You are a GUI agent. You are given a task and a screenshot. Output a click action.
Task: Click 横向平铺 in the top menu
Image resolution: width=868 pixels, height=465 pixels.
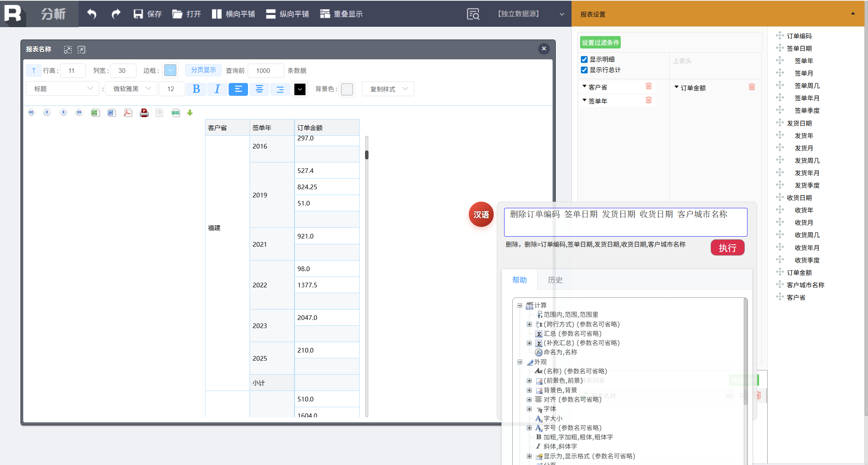234,14
